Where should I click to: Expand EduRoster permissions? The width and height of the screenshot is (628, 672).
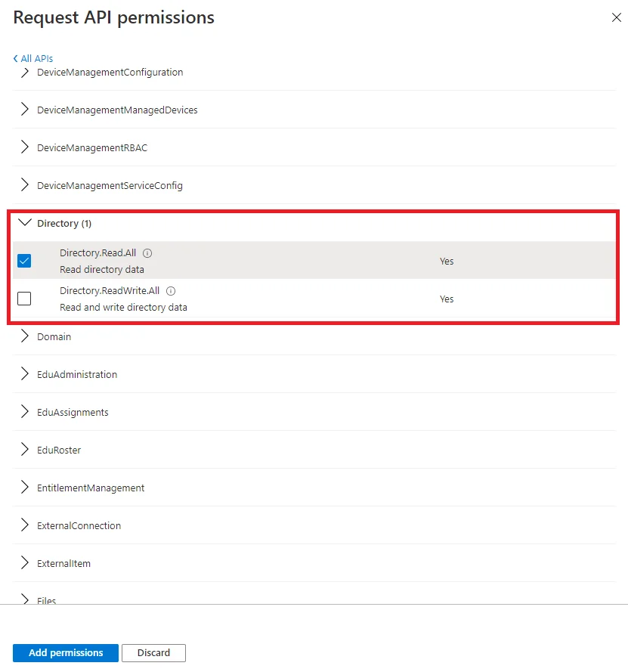[x=24, y=450]
